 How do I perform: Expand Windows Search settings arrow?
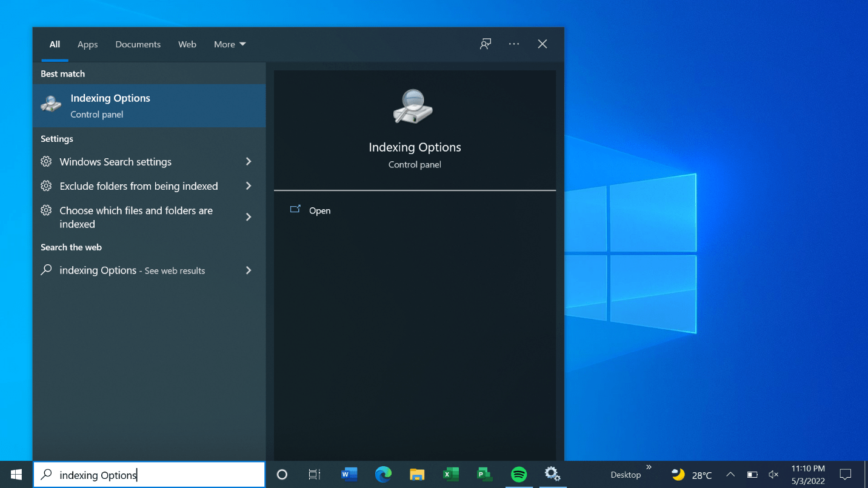tap(249, 162)
